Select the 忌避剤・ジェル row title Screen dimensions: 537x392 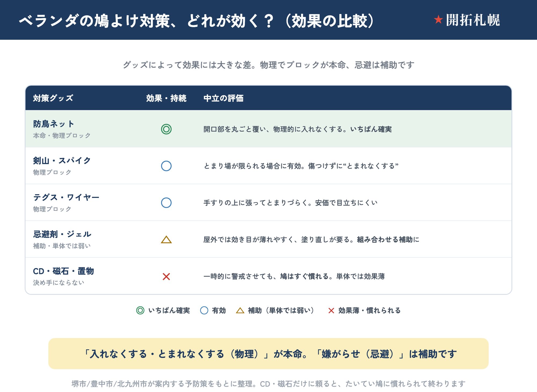coord(62,234)
